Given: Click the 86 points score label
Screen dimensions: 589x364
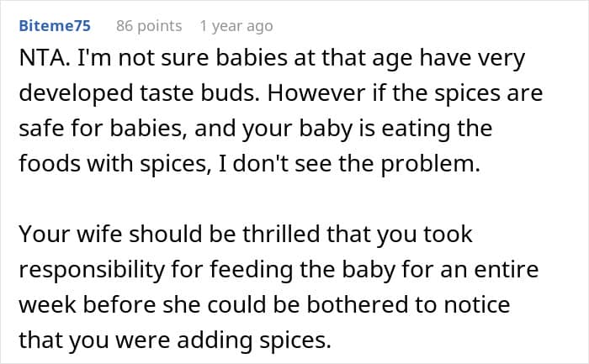Looking at the screenshot, I should click(x=149, y=26).
